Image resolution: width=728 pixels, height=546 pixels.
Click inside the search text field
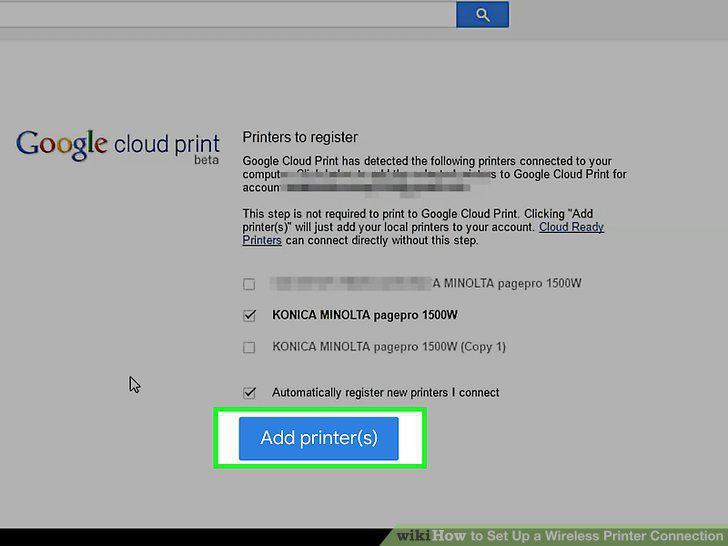coord(228,14)
